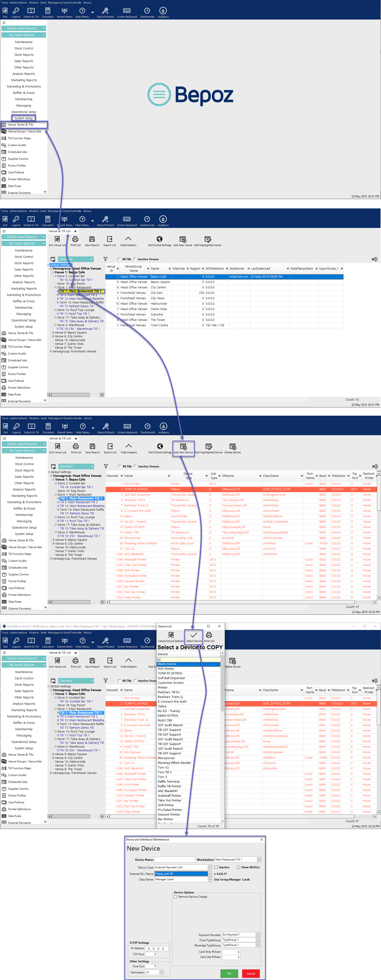Click the Edit Highlighted Venue icon
381x980 pixels.
coord(207,239)
